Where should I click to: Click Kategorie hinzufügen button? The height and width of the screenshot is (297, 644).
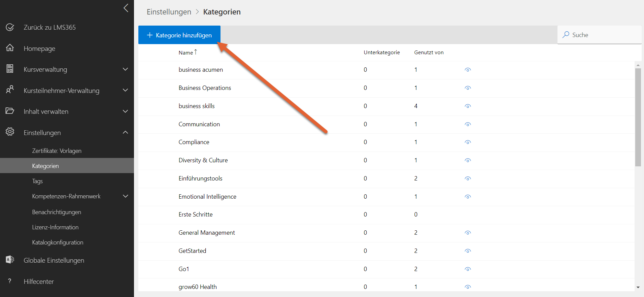[179, 35]
